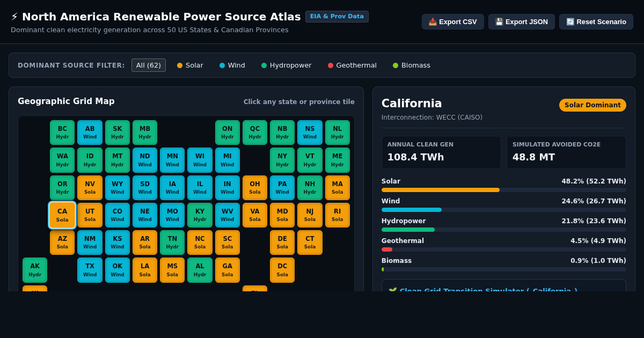The image size is (644, 338).
Task: Select the FL-area DC tile
Action: tap(282, 270)
